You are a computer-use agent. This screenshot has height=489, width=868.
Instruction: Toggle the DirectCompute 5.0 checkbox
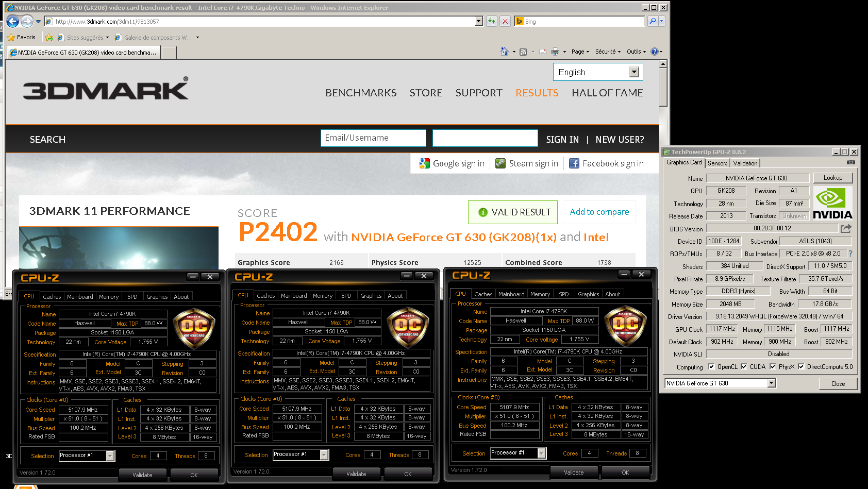click(x=801, y=367)
